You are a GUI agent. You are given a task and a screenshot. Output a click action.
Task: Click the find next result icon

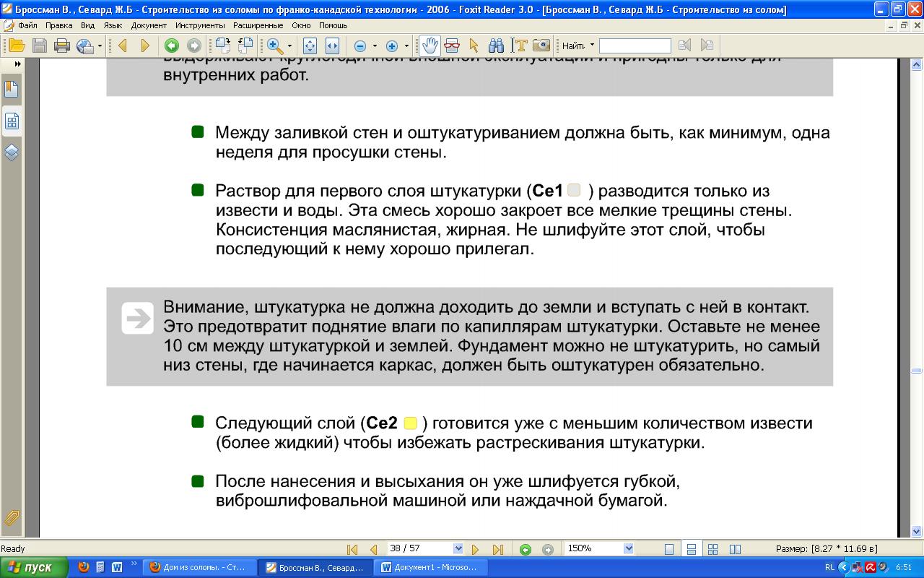click(x=707, y=46)
